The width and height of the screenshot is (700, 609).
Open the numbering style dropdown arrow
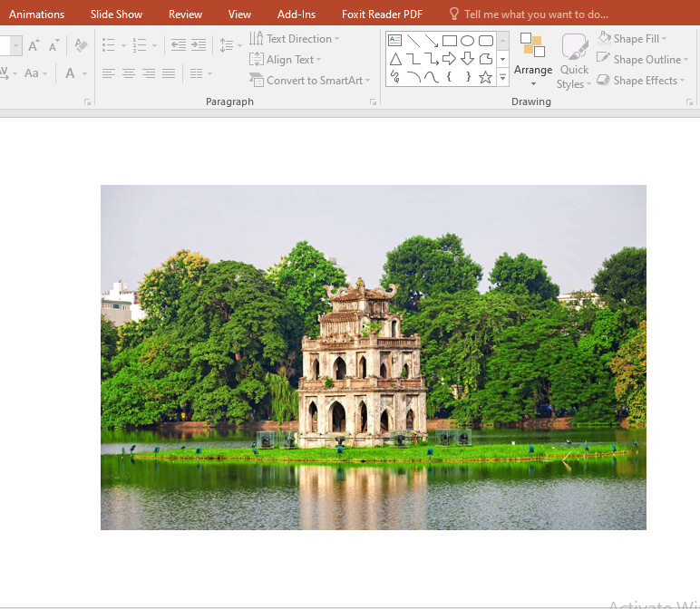(154, 45)
